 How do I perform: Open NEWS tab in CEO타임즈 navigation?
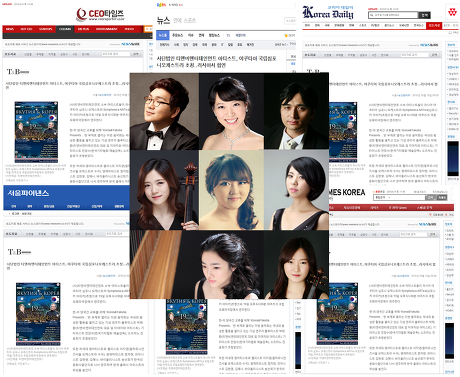tap(10, 29)
